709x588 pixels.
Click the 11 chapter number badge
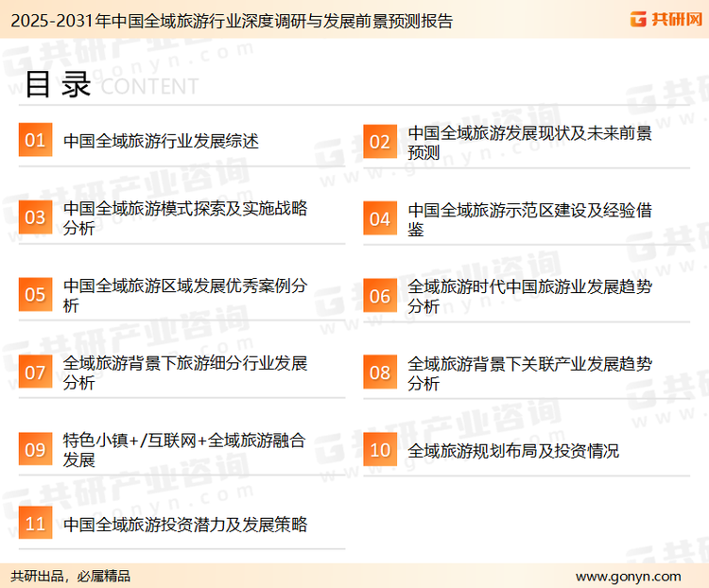pyautogui.click(x=35, y=524)
